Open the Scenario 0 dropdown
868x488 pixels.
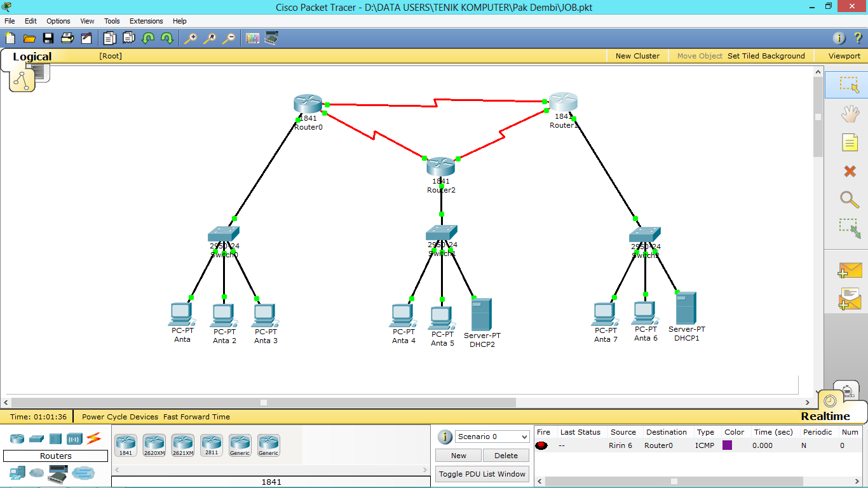click(492, 437)
